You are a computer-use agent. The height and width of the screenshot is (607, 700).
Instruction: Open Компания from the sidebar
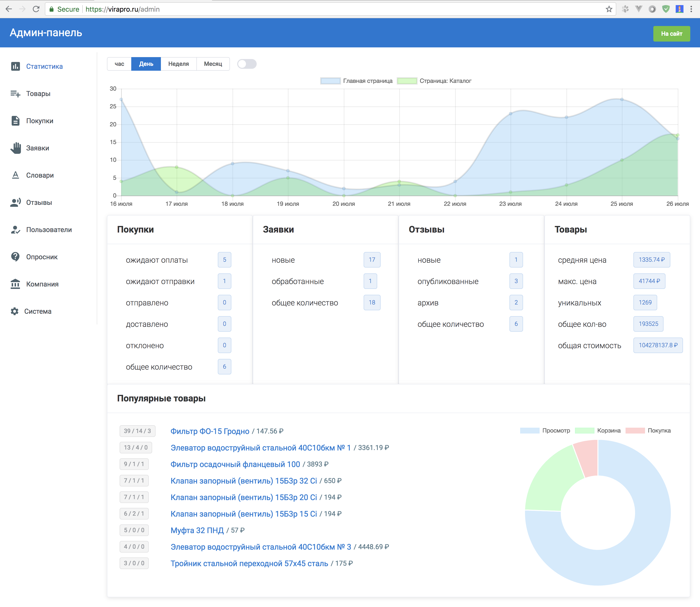tap(42, 284)
